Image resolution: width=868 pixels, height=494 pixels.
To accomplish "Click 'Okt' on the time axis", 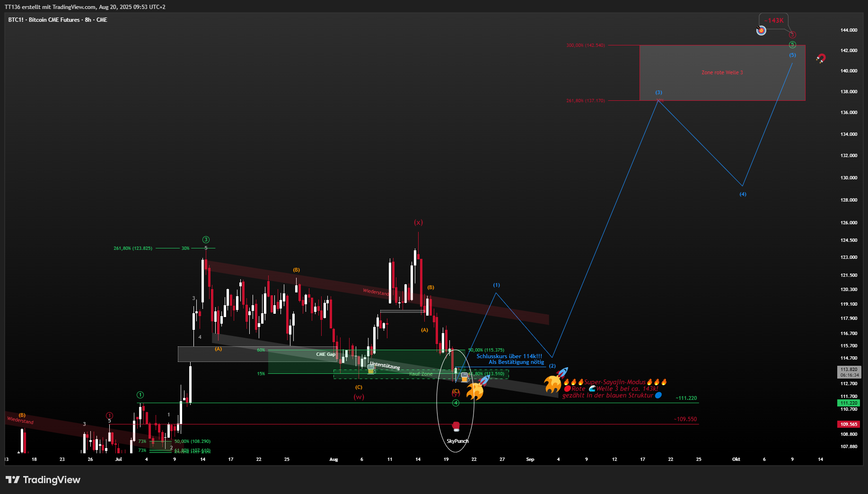I will (x=736, y=459).
